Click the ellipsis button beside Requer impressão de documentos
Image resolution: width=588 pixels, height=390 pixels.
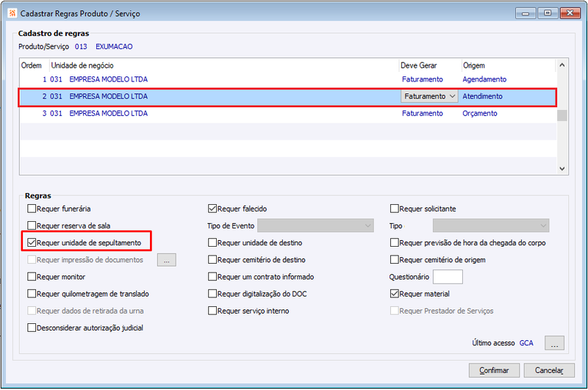(x=167, y=259)
